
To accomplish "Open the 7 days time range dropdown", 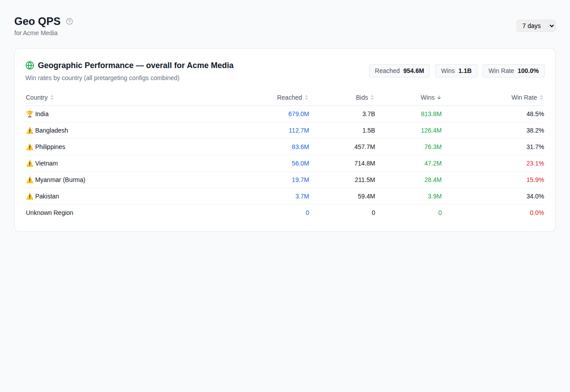I will (536, 26).
